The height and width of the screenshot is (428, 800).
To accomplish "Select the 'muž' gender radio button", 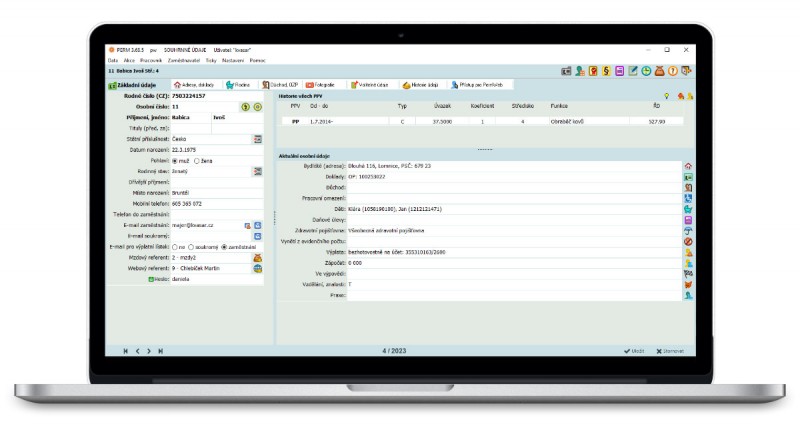I will pyautogui.click(x=176, y=160).
